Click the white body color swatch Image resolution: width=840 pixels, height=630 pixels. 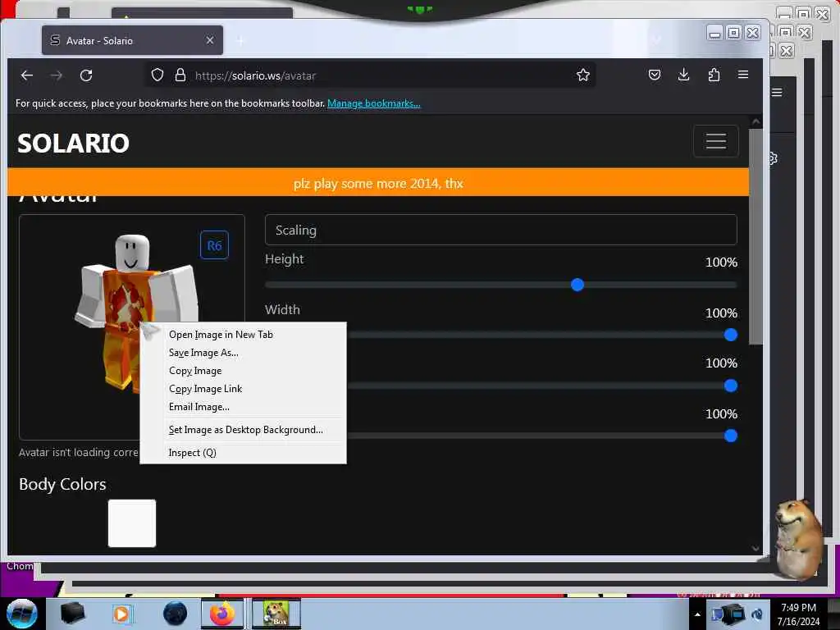tap(132, 523)
